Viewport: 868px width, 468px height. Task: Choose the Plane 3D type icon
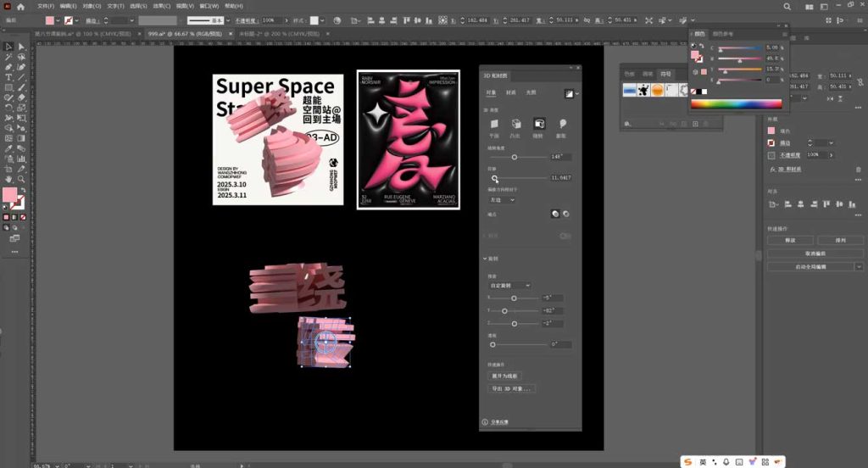(x=494, y=124)
